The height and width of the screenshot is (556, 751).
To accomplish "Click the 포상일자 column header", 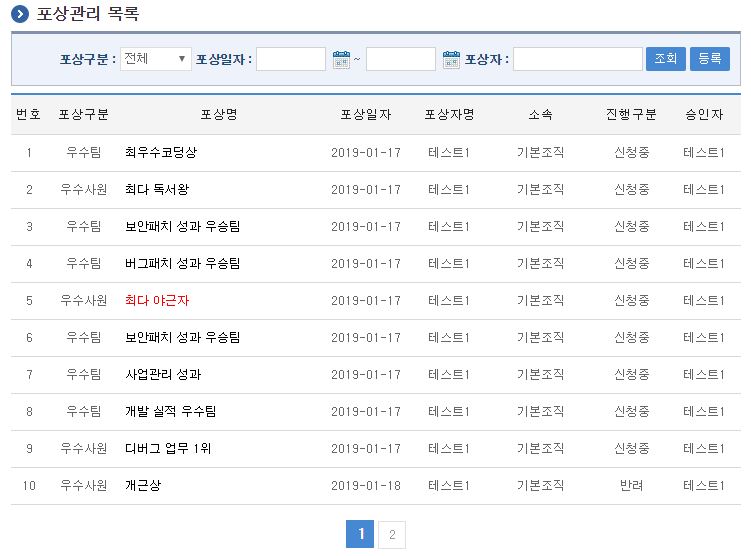I will point(366,115).
